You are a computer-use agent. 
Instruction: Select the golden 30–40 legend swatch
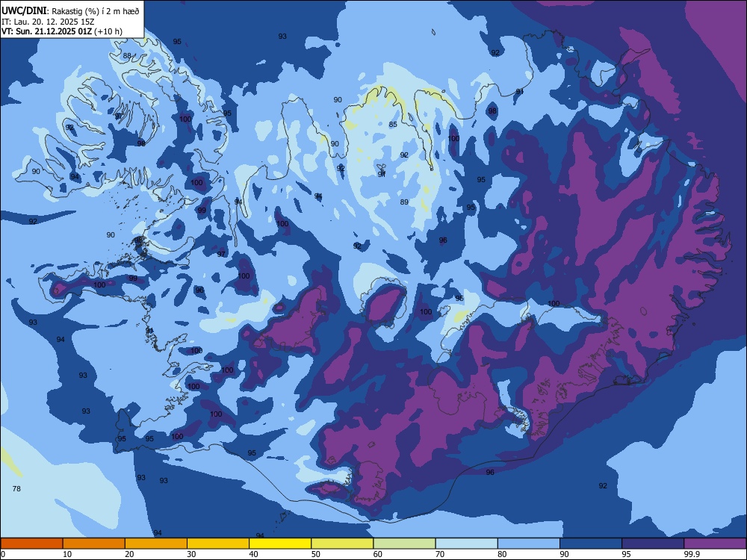pos(218,544)
